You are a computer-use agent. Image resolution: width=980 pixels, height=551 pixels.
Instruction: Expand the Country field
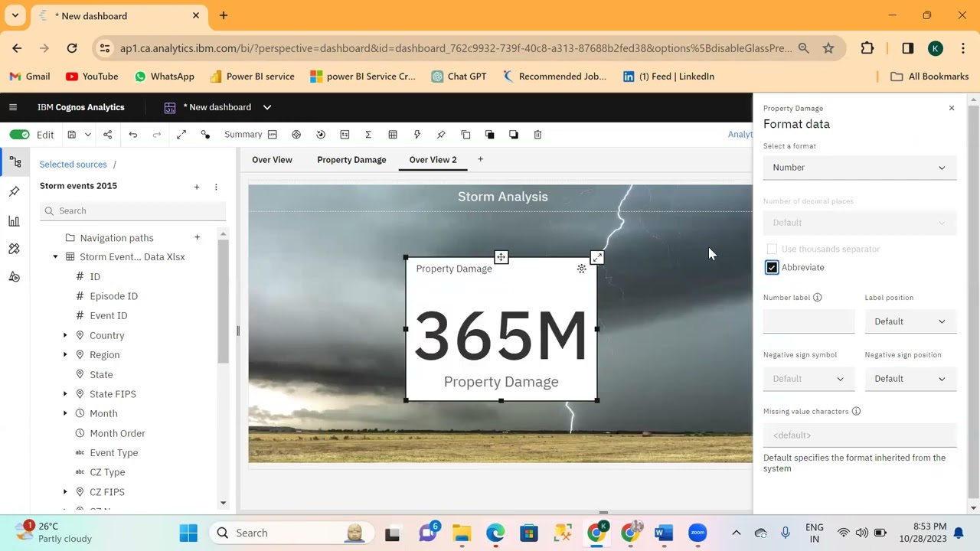65,335
